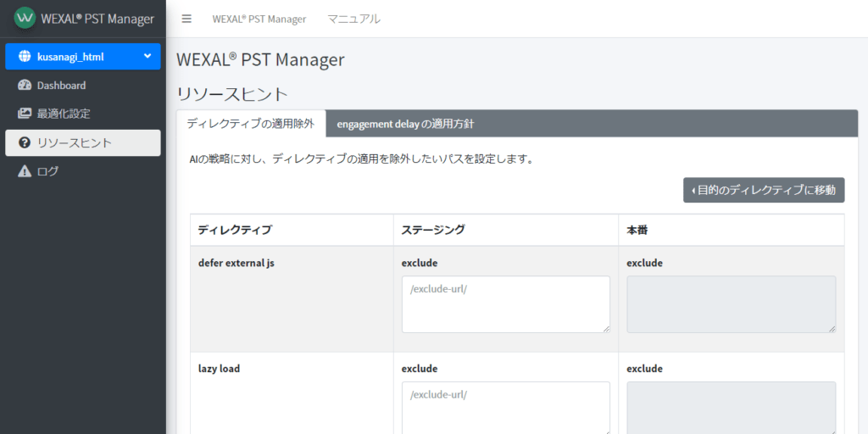Select リソースヒント in the sidebar
Viewport: 868px width, 434px height.
(83, 142)
